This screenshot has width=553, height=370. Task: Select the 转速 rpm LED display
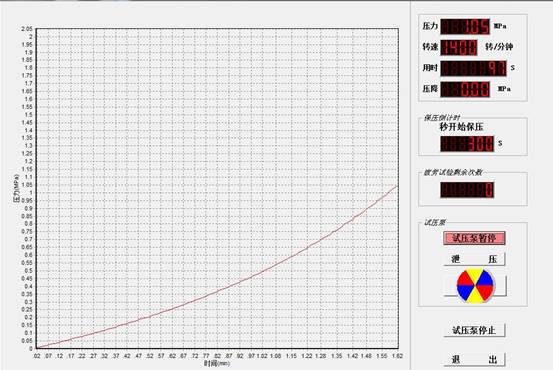click(459, 47)
